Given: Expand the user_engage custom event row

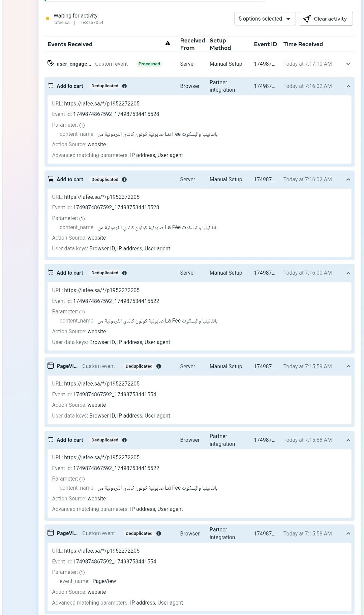Looking at the screenshot, I should coord(348,64).
